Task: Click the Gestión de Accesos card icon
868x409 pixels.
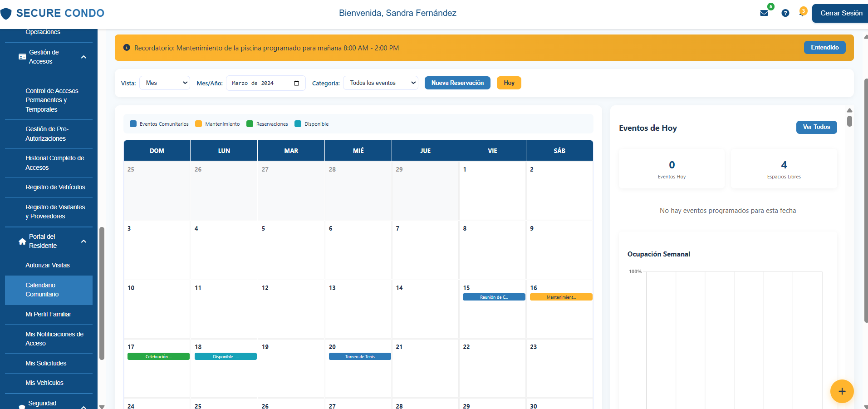Action: 22,57
